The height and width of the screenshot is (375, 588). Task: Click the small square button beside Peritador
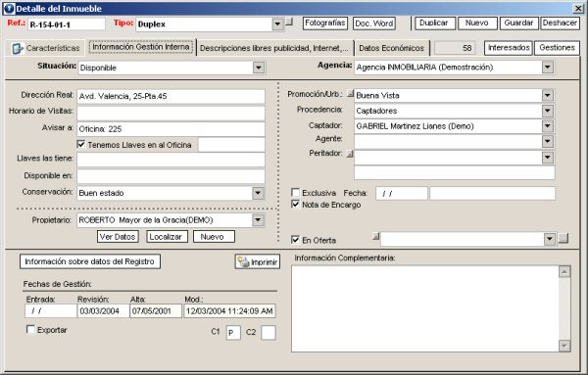tap(350, 154)
